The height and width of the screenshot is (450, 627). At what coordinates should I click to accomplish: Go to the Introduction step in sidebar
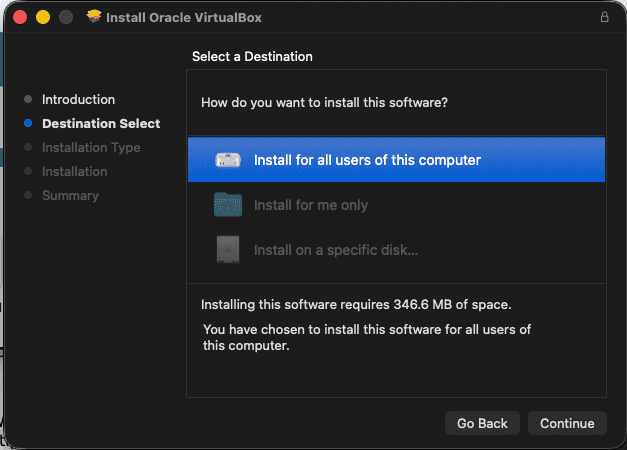[78, 100]
